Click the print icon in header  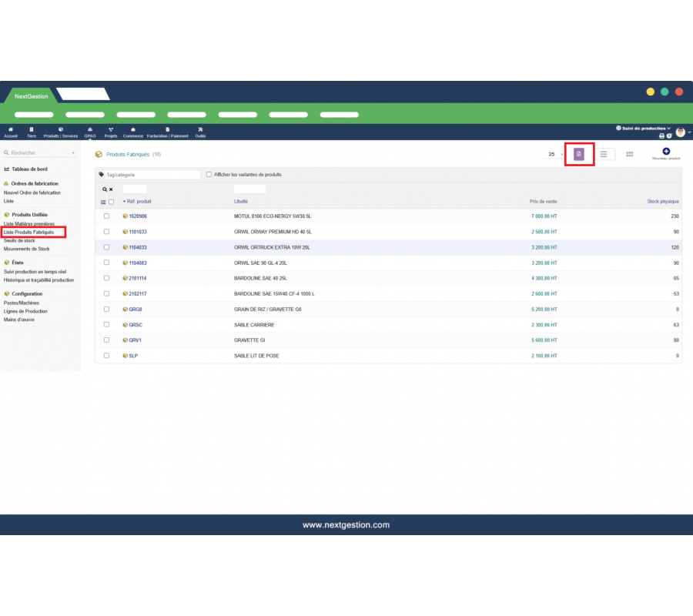pos(661,136)
